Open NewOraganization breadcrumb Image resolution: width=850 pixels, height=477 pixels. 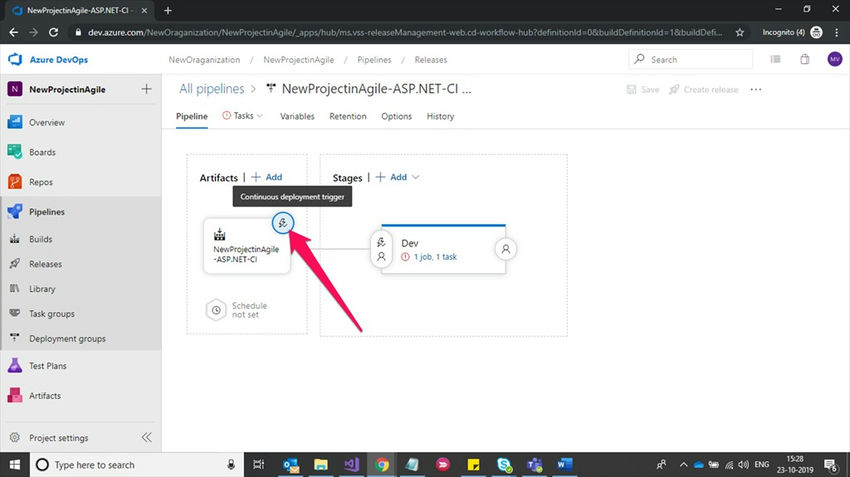[204, 60]
